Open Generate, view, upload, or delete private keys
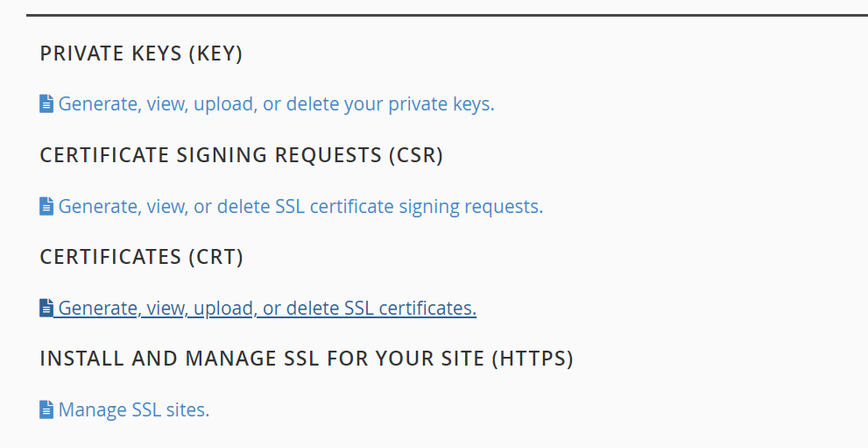The width and height of the screenshot is (868, 448). click(x=276, y=104)
